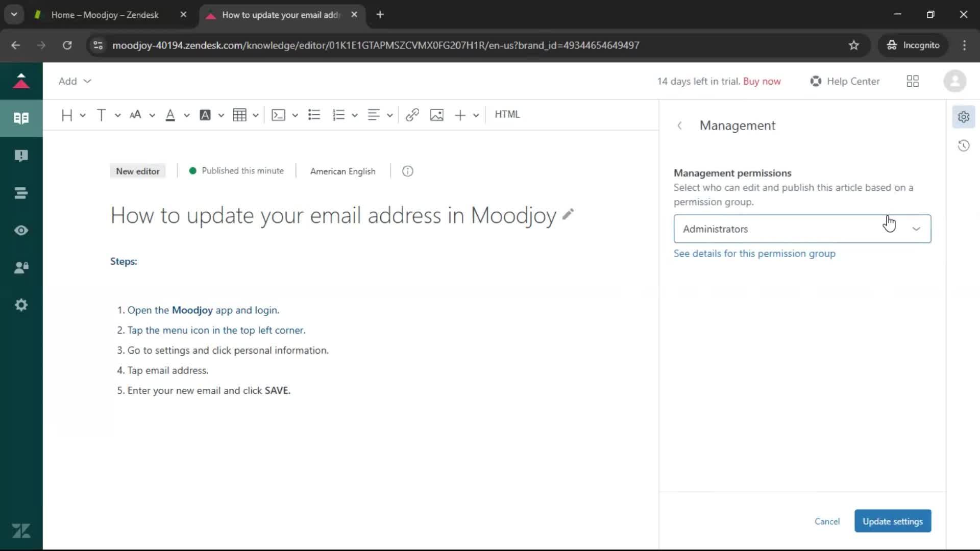Open the Administrators permission group dropdown
This screenshot has height=551, width=980.
(802, 229)
